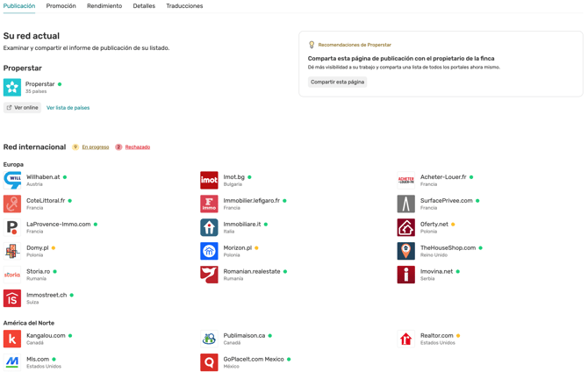The image size is (588, 372).
Task: Click the Acheter-Louer.fr portal name
Action: pyautogui.click(x=443, y=177)
